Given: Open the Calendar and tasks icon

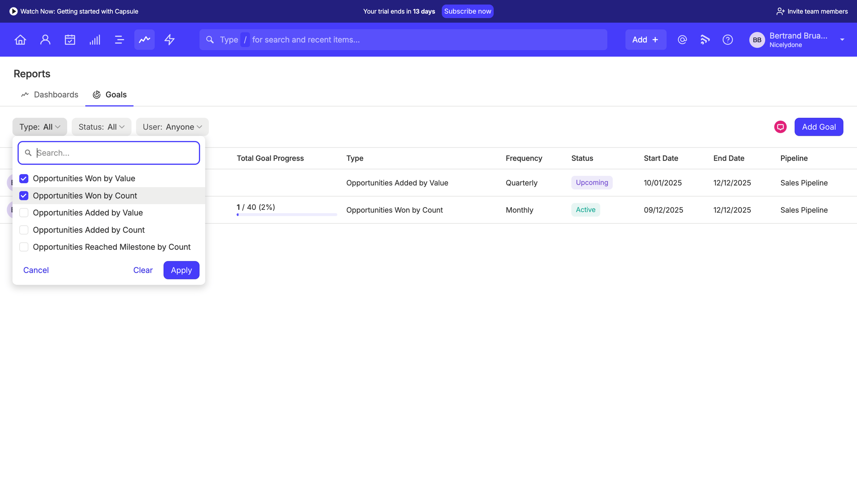Looking at the screenshot, I should 70,40.
